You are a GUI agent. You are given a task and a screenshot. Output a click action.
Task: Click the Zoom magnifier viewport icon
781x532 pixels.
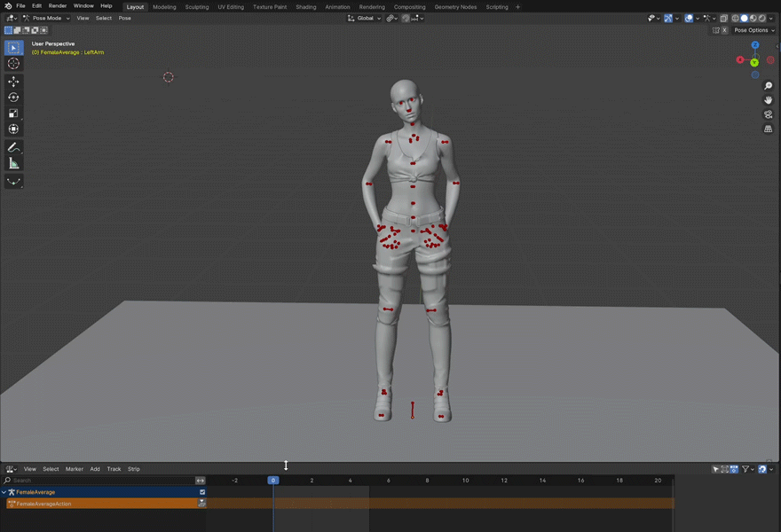click(x=769, y=86)
